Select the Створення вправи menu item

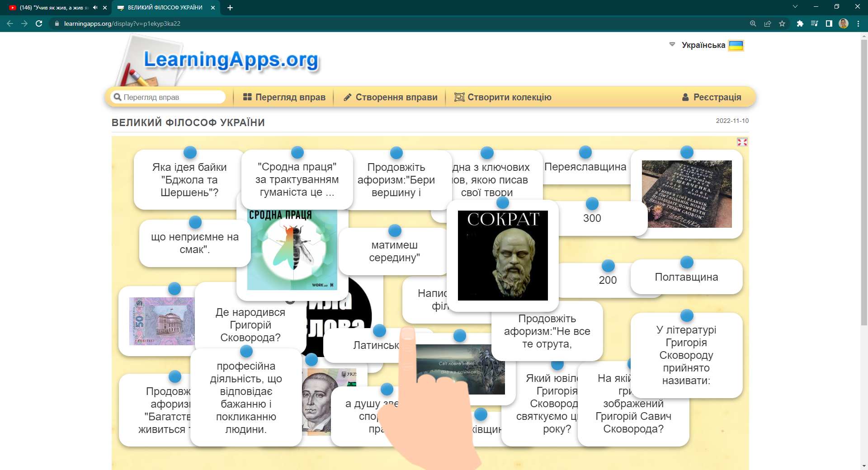click(x=391, y=97)
